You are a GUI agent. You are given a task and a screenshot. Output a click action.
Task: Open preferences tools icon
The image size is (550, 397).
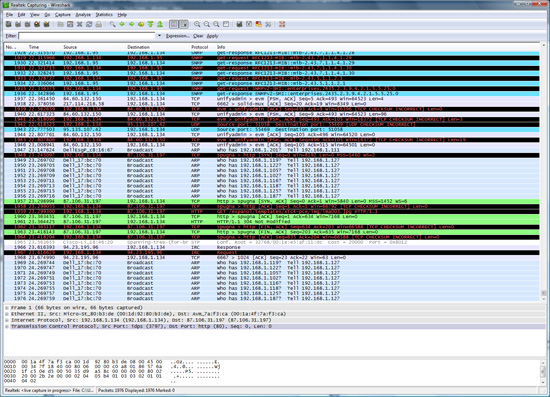pyautogui.click(x=268, y=24)
